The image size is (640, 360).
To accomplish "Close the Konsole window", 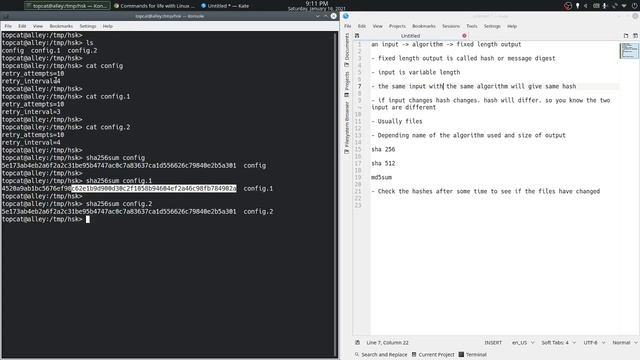I will tap(333, 16).
